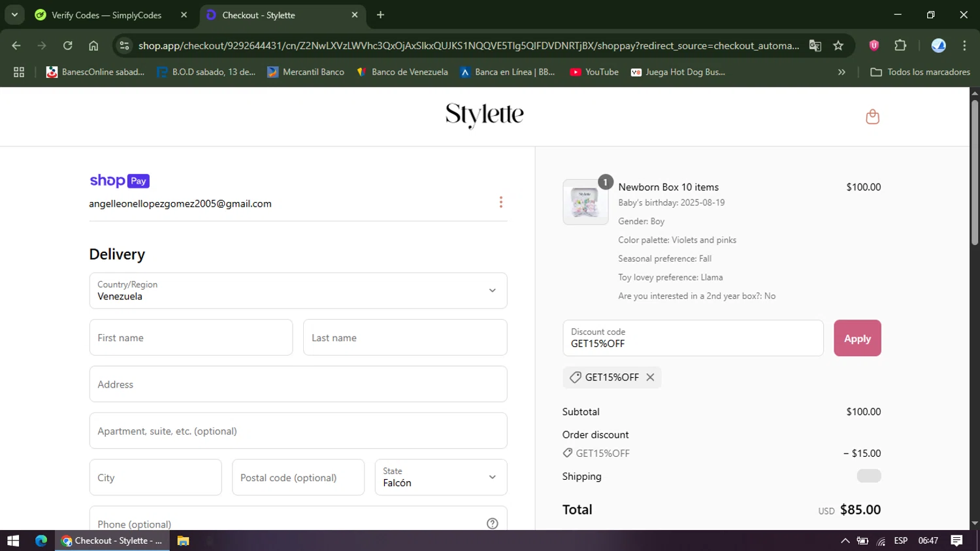View site information icon in address bar
Screen dimensions: 980x551
pyautogui.click(x=124, y=46)
